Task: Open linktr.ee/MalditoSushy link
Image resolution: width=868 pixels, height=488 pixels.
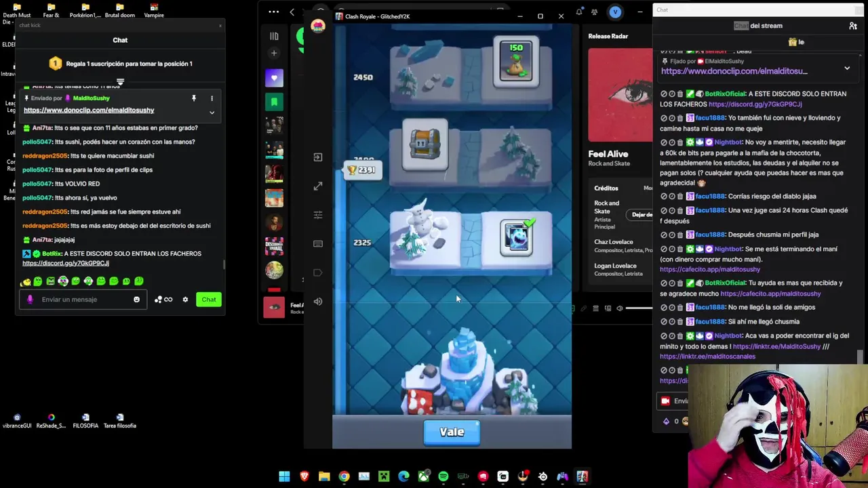Action: (776, 346)
